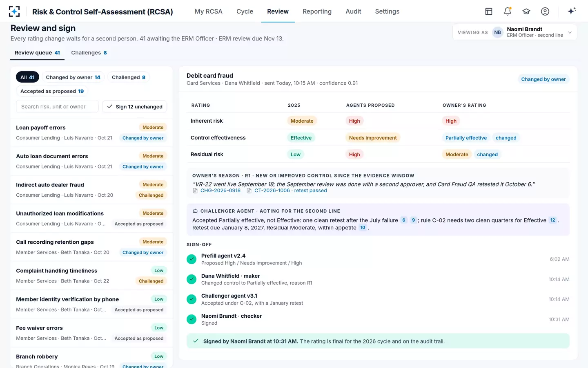Select Auto loan document errors row
Screen dimensions: 588x368
click(x=91, y=161)
